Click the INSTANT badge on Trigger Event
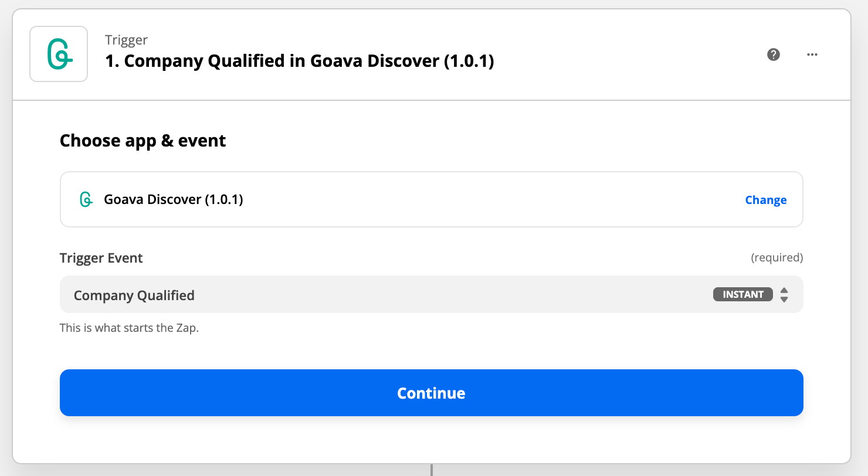Screen dimensions: 868x476 (x=742, y=294)
